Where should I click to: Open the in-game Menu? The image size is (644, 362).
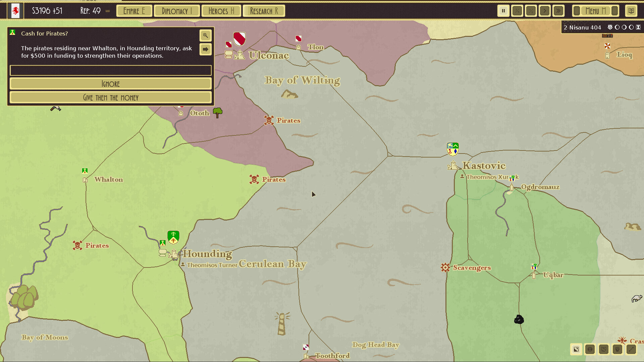[x=595, y=10]
